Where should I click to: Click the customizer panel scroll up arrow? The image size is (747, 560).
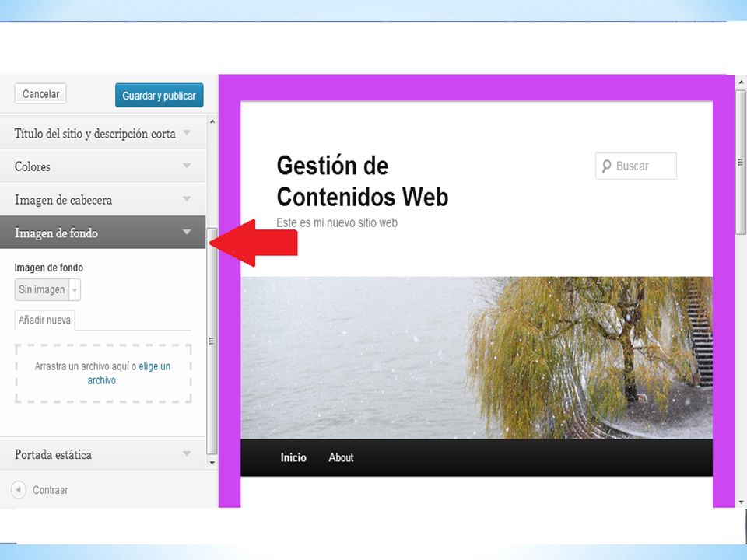pyautogui.click(x=212, y=121)
